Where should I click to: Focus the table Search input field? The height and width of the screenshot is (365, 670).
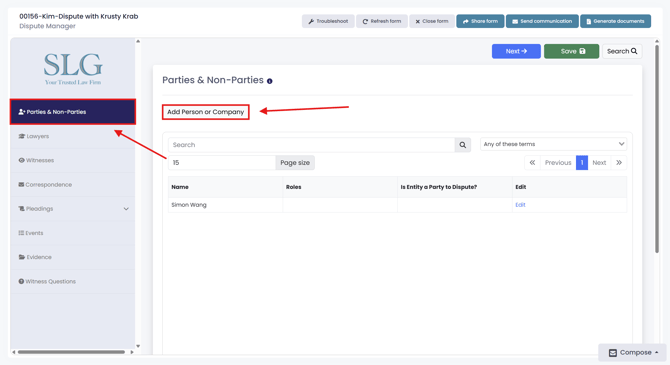311,145
